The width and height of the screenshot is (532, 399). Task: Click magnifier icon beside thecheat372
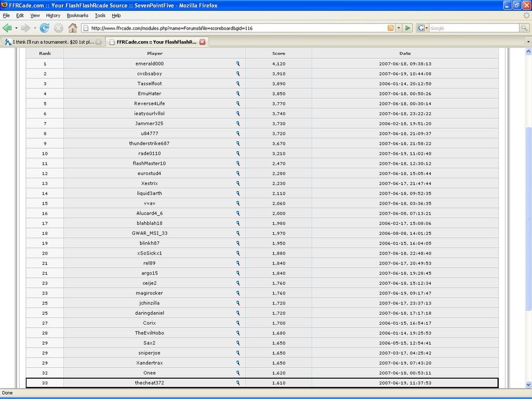click(238, 383)
